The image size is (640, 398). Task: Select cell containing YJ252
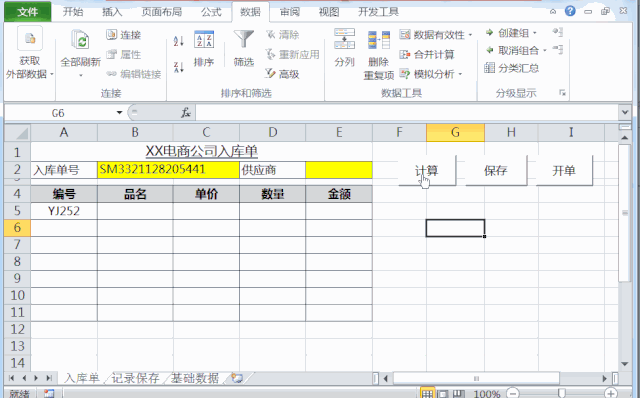pyautogui.click(x=64, y=211)
